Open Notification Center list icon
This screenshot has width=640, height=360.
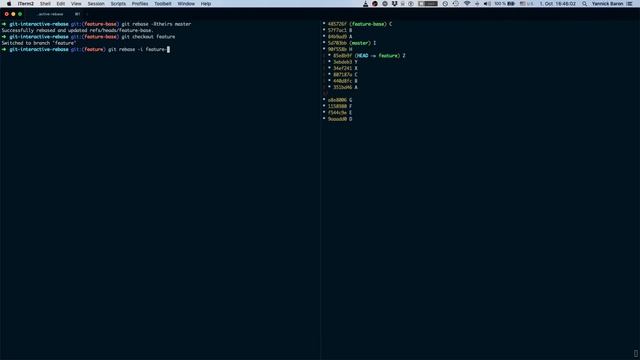coord(629,4)
